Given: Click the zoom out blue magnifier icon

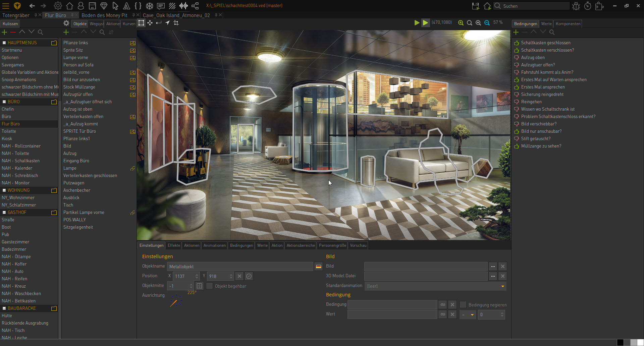Looking at the screenshot, I should point(478,23).
